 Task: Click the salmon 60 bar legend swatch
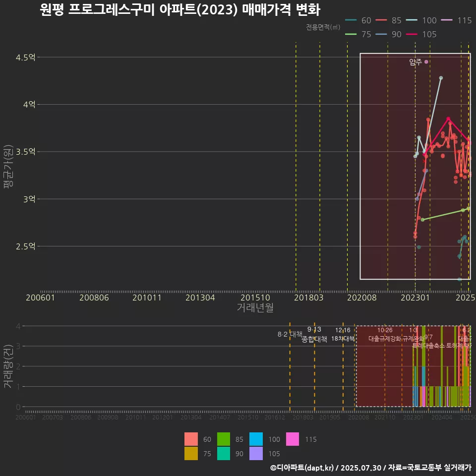[x=191, y=439]
